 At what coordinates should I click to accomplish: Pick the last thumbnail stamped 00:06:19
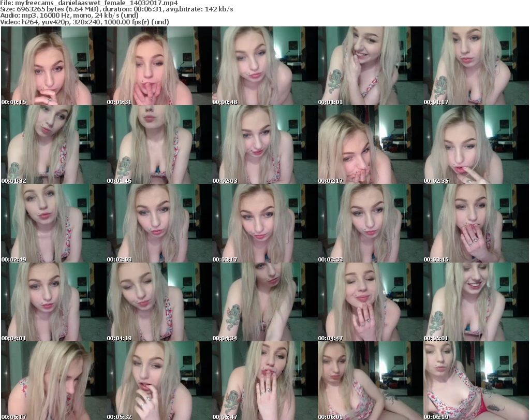tap(476, 381)
